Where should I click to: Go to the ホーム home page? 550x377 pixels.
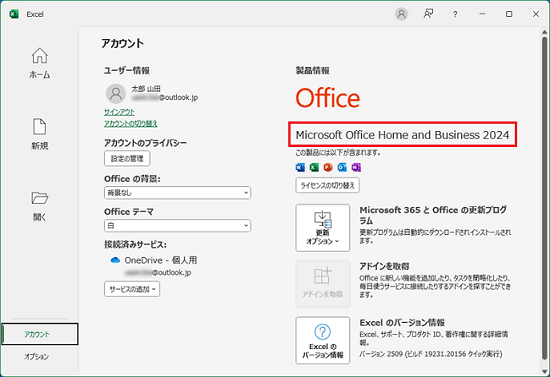(40, 63)
